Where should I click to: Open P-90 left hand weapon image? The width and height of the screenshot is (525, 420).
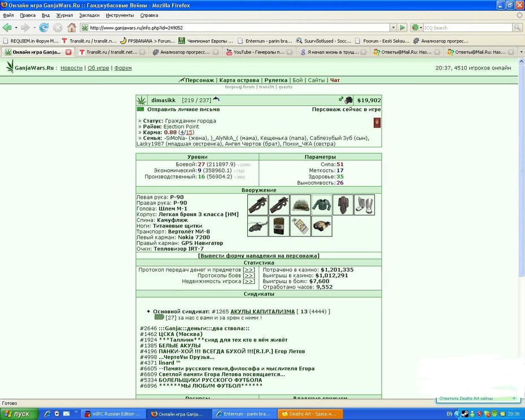click(x=257, y=205)
